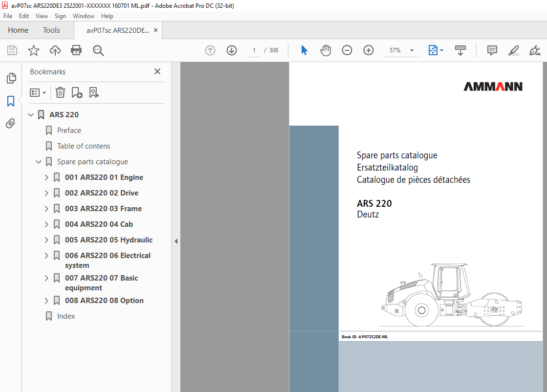The image size is (547, 392).
Task: Open the Edit menu
Action: [x=24, y=16]
